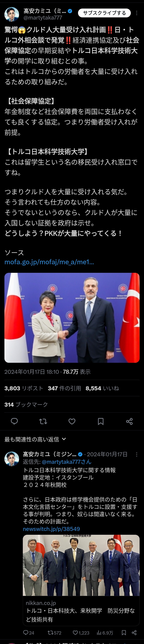Tap the サブスクライブする button
Viewport: 144px width, 644px height.
tap(104, 13)
